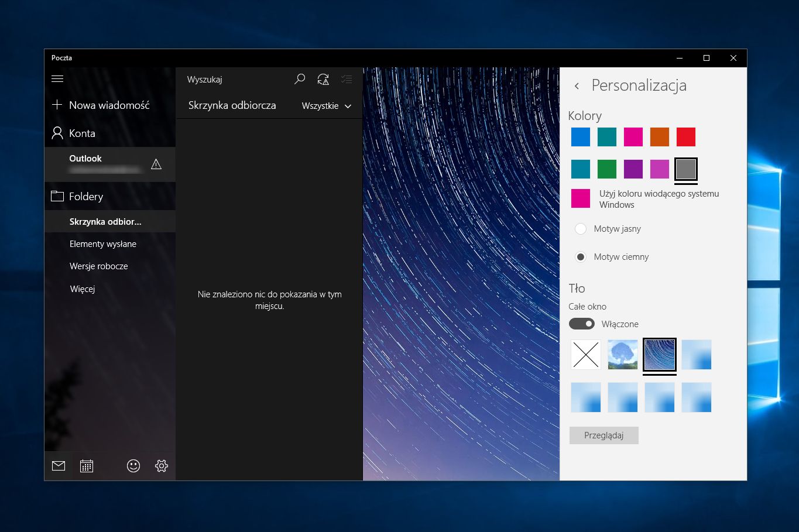Image resolution: width=799 pixels, height=532 pixels.
Task: Click the 'Nie znaleziono nic do pokazania' message
Action: point(270,300)
